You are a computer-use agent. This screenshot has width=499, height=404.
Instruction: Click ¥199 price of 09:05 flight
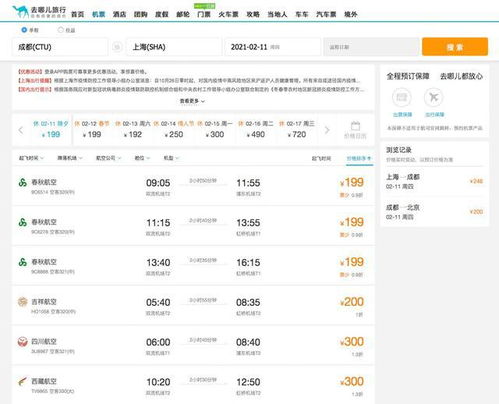(x=352, y=182)
